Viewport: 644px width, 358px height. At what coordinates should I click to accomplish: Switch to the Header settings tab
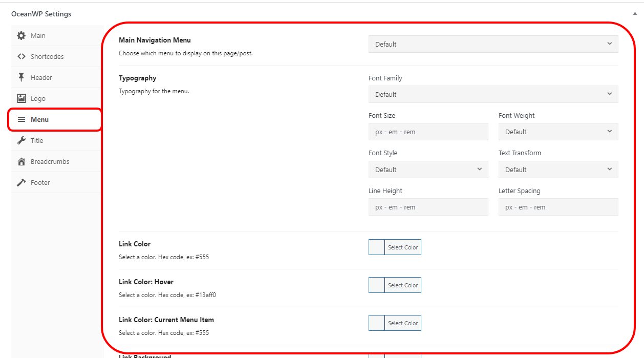tap(57, 77)
